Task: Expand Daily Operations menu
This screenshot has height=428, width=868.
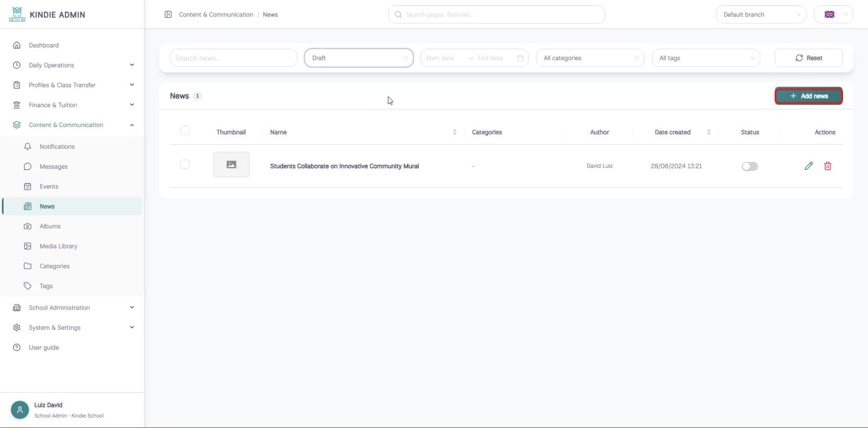Action: tap(72, 65)
